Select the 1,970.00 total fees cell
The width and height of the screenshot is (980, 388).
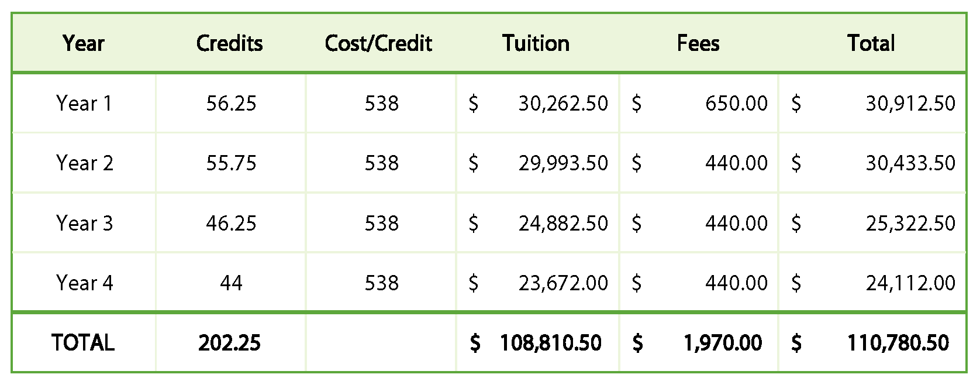[723, 342]
